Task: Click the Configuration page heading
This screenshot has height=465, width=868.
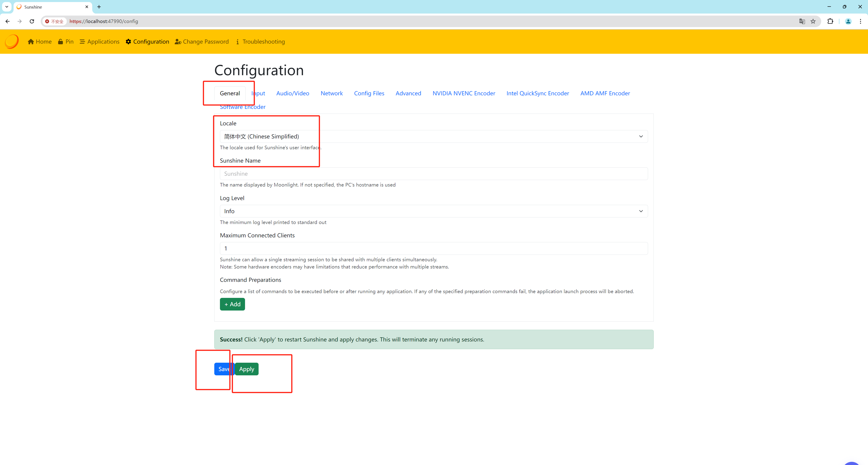Action: point(259,70)
